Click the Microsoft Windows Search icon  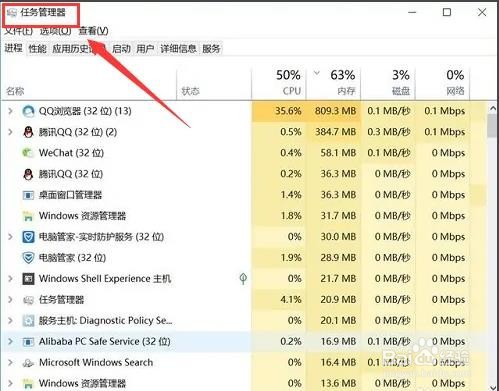28,363
